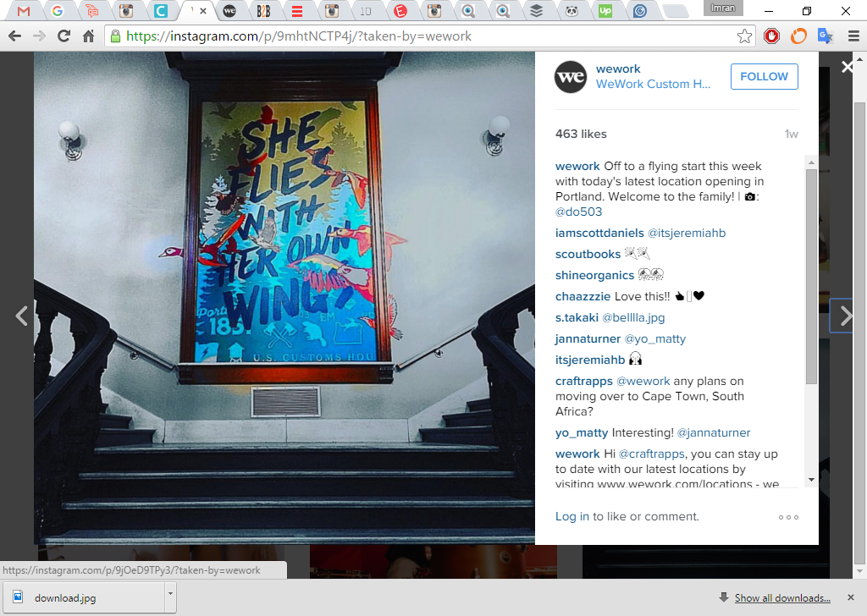
Task: Open wework username in post header
Action: point(617,69)
